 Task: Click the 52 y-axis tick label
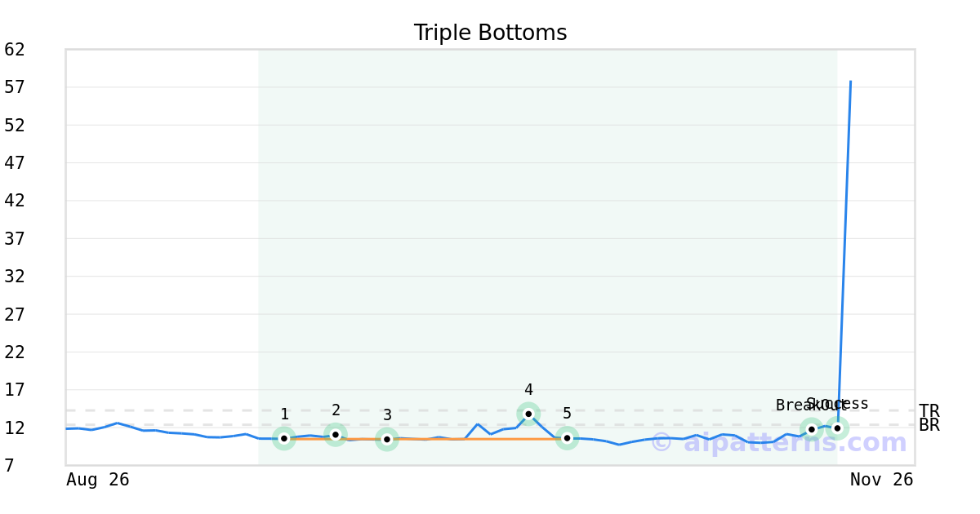15,126
